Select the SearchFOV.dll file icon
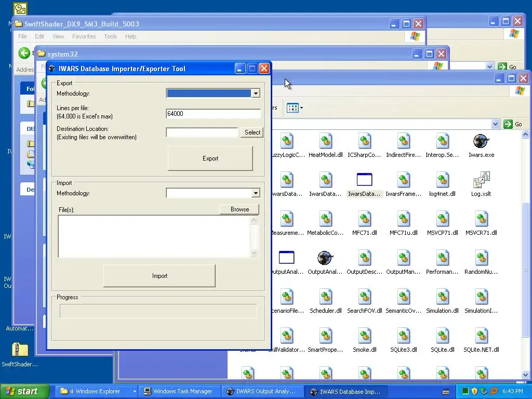 coord(364,297)
